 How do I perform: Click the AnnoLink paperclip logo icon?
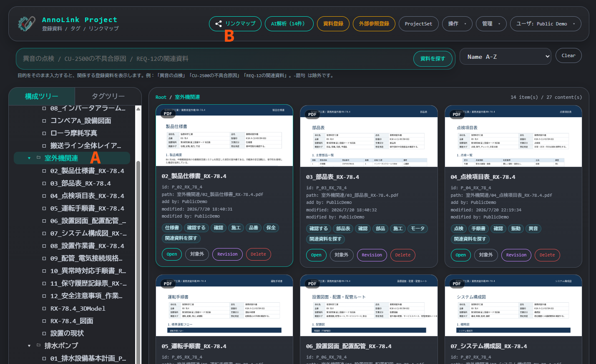27,24
